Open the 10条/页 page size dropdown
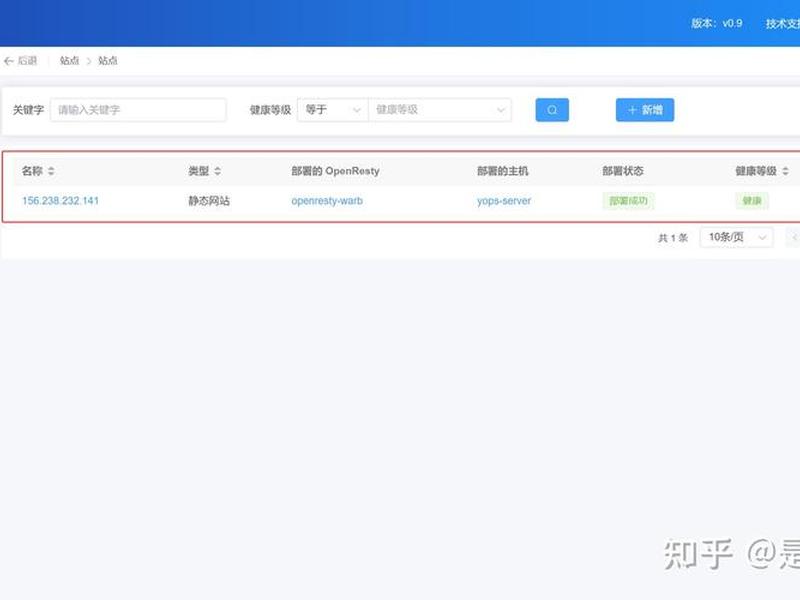The height and width of the screenshot is (600, 800). click(x=737, y=237)
